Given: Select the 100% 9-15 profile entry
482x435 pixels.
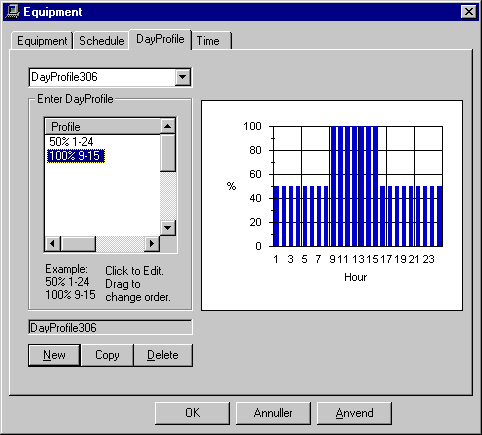Looking at the screenshot, I should point(76,156).
